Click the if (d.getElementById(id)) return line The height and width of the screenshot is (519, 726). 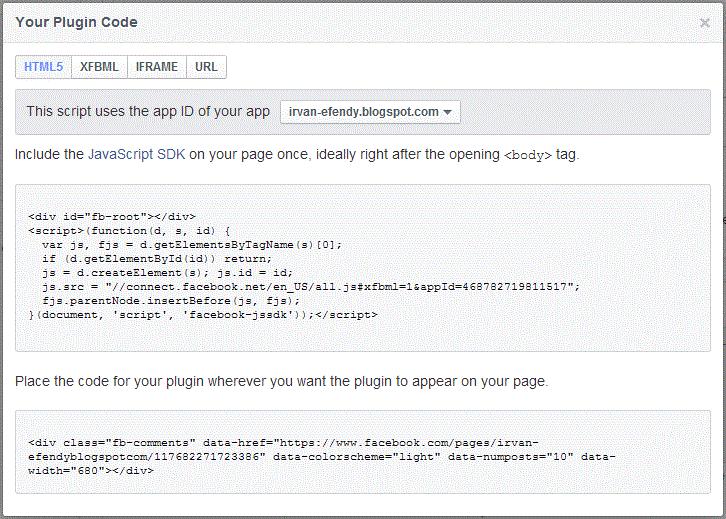pyautogui.click(x=156, y=259)
